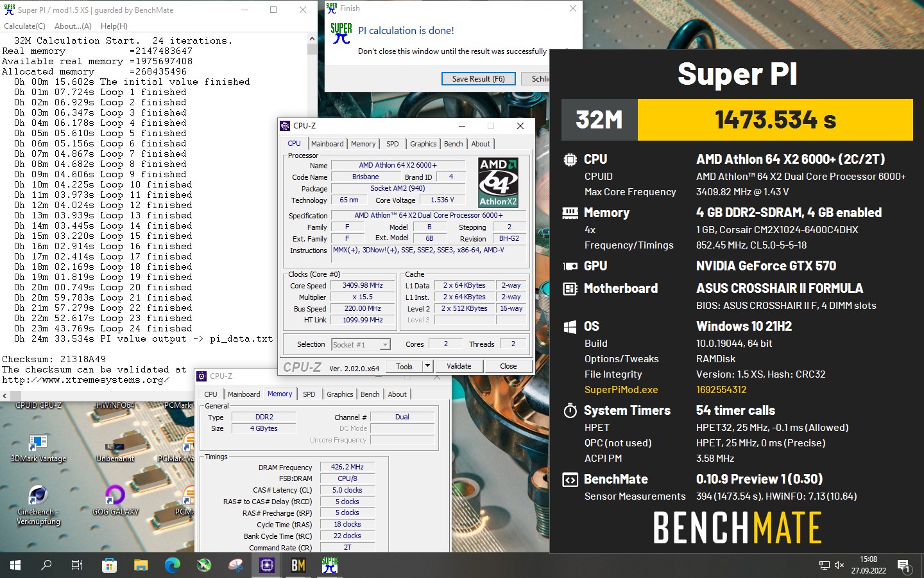
Task: Open the About tab in front CPU-Z
Action: 481,144
